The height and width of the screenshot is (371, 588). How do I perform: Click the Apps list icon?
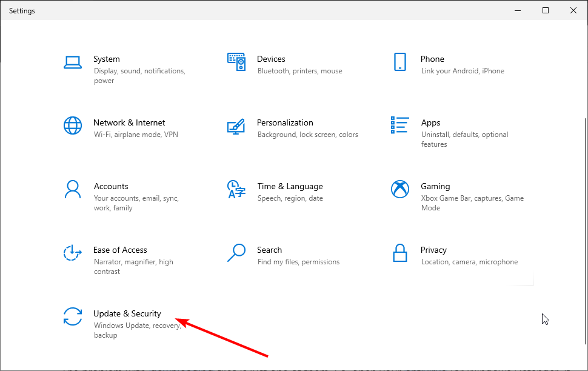point(400,126)
